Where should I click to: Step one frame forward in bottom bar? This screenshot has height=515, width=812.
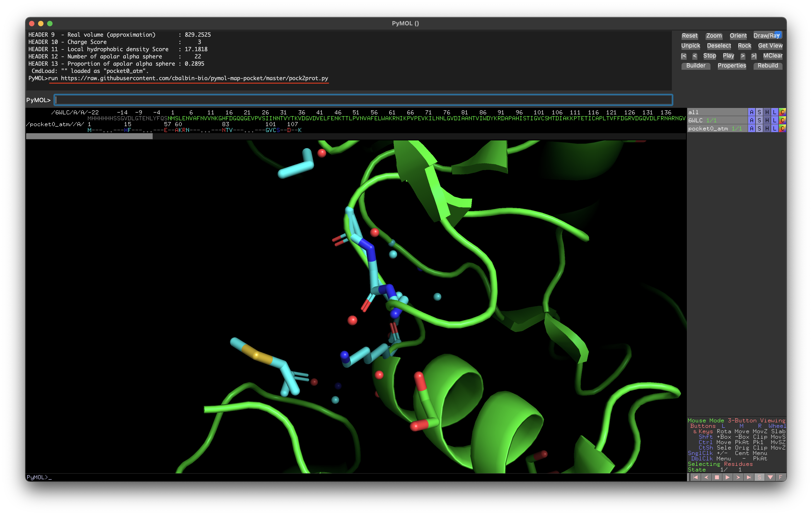pos(738,477)
